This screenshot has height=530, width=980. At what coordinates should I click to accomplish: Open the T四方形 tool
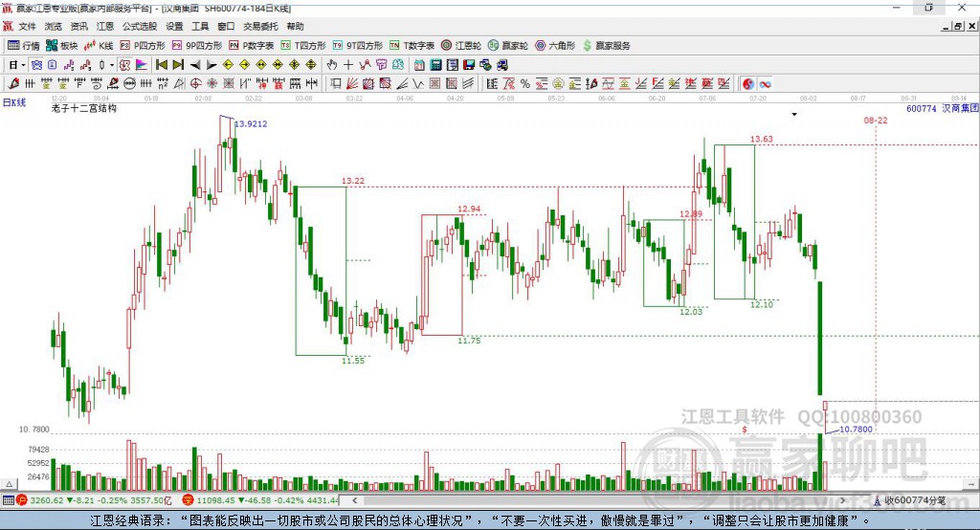[303, 46]
